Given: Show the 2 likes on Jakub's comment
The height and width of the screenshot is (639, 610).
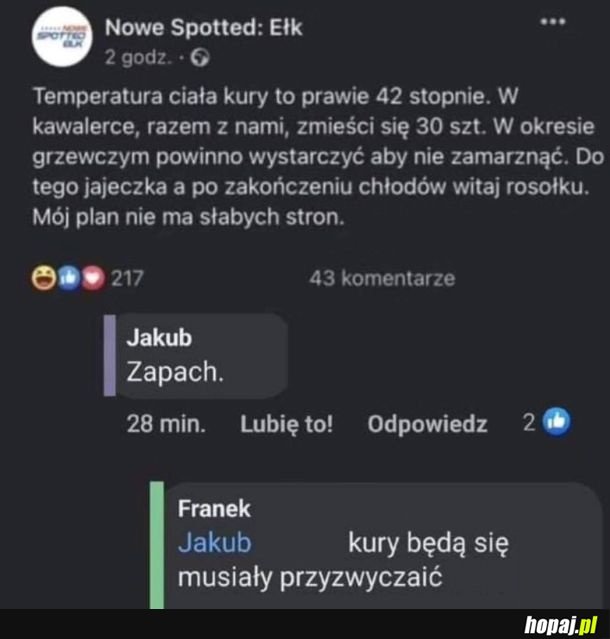Looking at the screenshot, I should pos(529,423).
